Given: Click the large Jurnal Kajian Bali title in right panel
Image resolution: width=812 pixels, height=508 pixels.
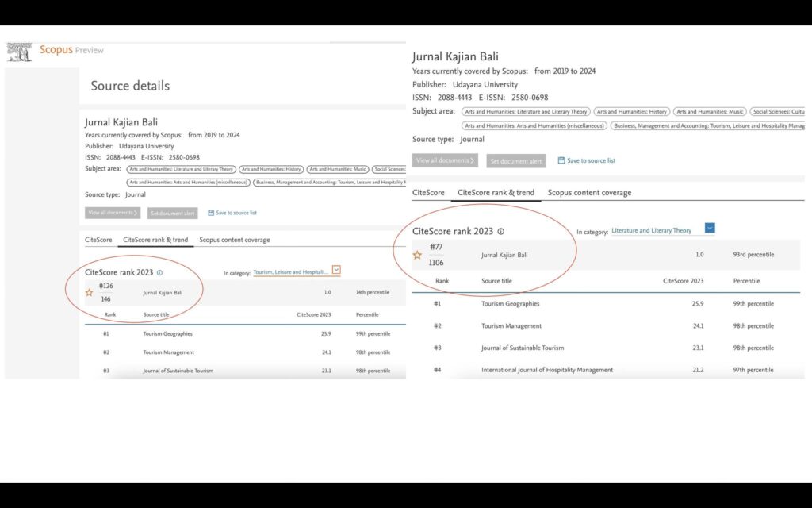Looking at the screenshot, I should (x=455, y=56).
